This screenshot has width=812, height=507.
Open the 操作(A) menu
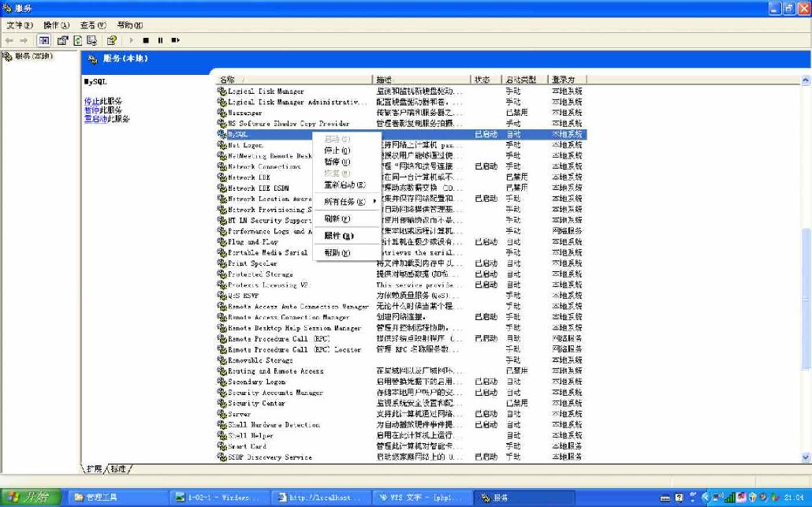click(56, 25)
